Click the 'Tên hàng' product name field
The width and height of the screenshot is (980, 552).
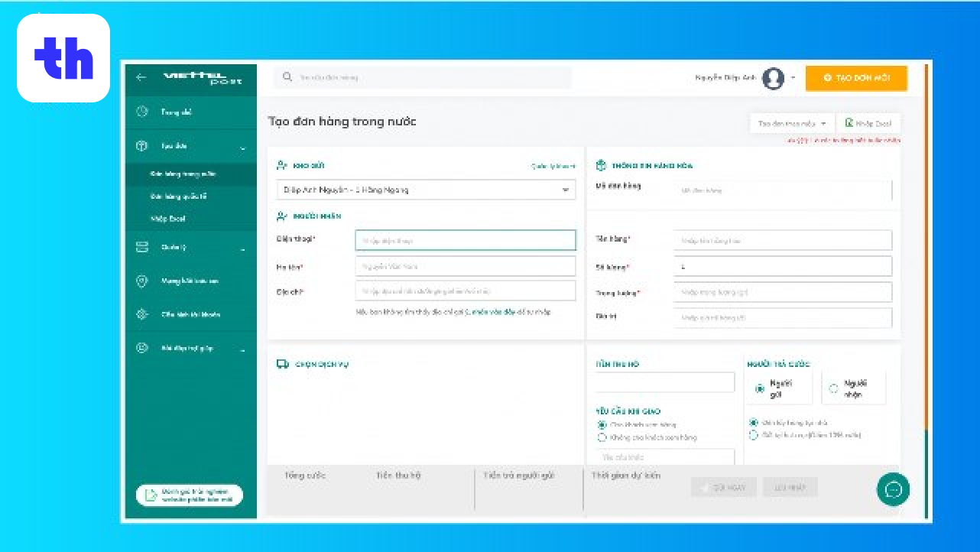click(x=782, y=240)
